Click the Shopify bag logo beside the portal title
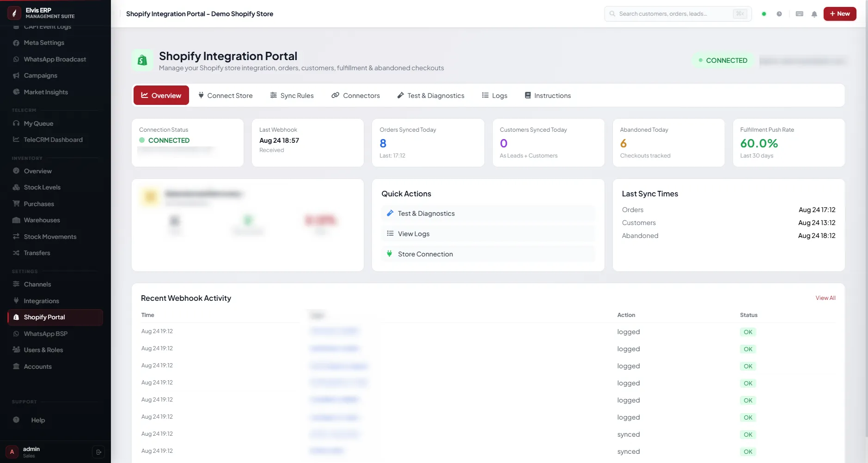The image size is (868, 463). [x=142, y=60]
